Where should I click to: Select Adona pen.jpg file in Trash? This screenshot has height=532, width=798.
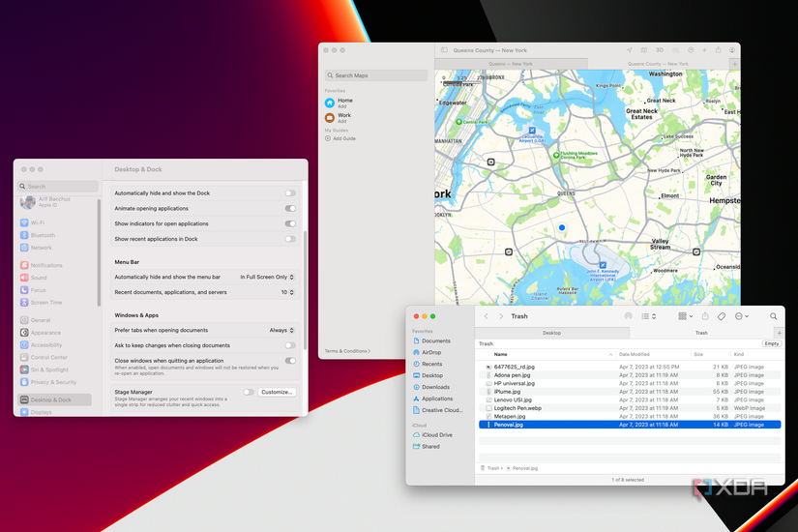(x=630, y=375)
